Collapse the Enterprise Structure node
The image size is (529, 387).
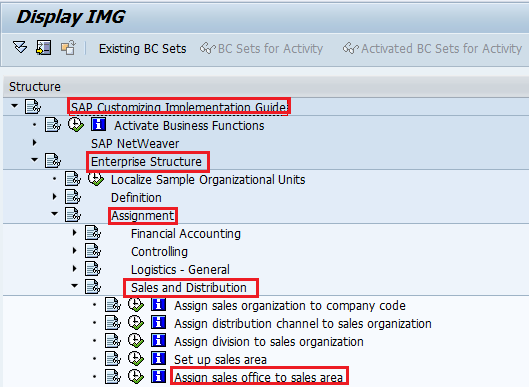(34, 160)
